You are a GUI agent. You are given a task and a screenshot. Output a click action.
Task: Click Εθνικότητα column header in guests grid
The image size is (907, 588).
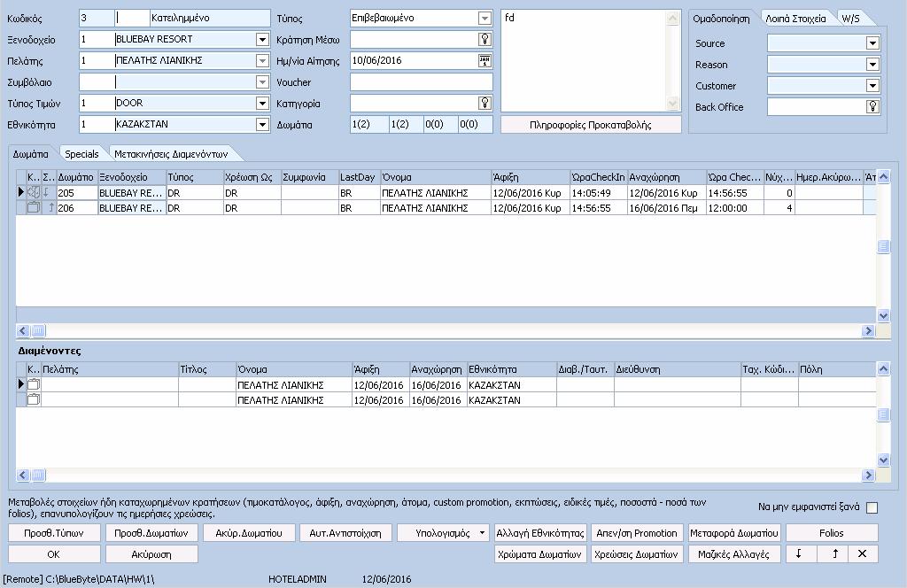[x=511, y=369]
